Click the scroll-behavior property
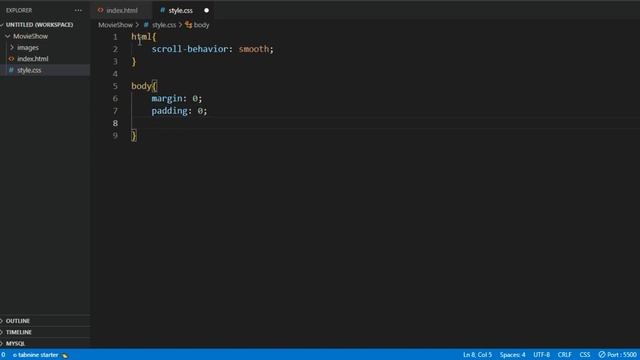The image size is (640, 360). tap(189, 49)
